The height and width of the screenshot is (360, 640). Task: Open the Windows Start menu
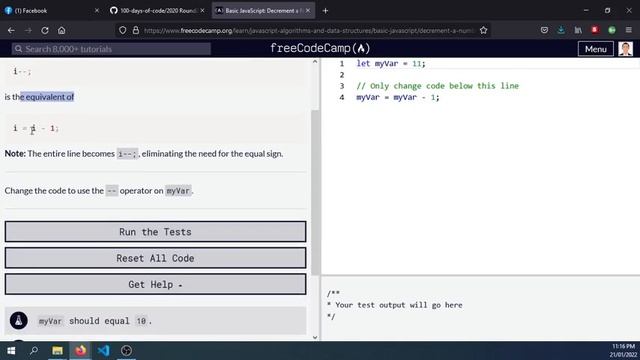tap(11, 351)
